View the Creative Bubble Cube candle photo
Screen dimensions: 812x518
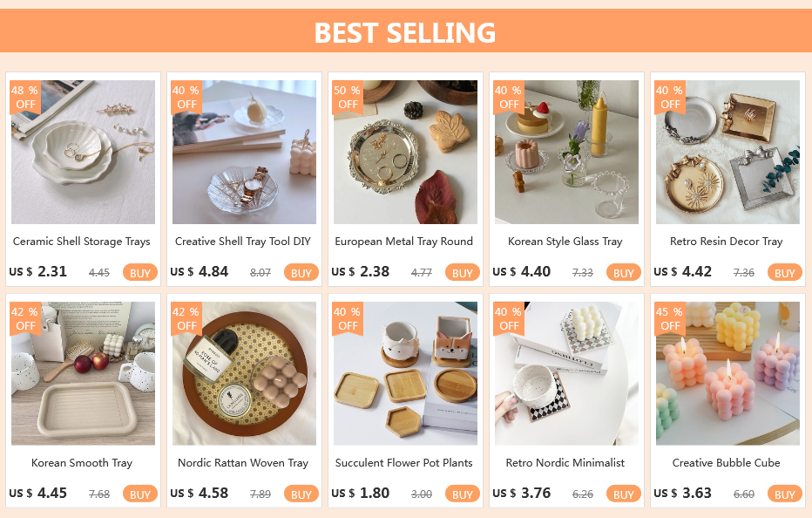(x=727, y=373)
